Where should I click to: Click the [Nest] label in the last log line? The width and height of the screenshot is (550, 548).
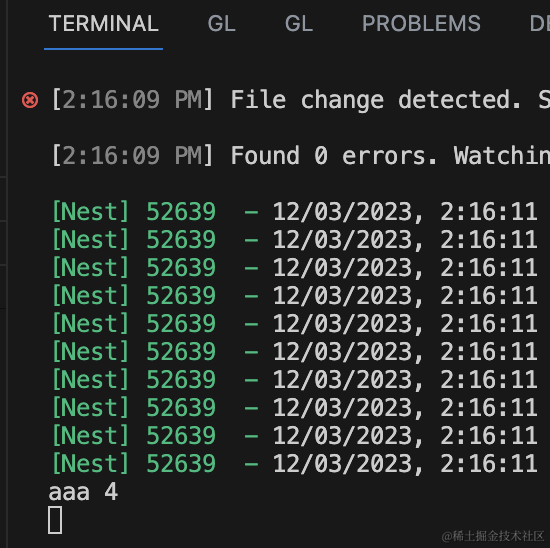[x=90, y=463]
